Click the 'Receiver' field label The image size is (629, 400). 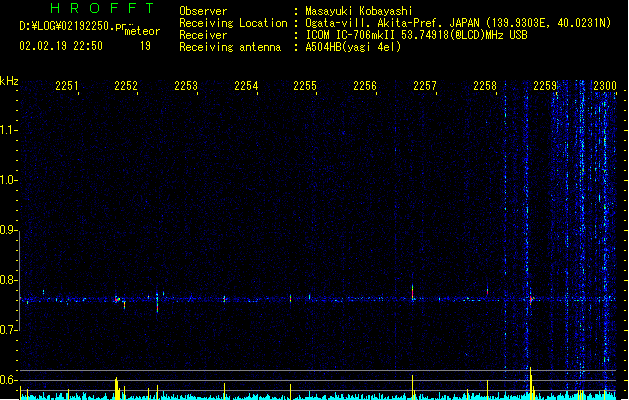[203, 35]
